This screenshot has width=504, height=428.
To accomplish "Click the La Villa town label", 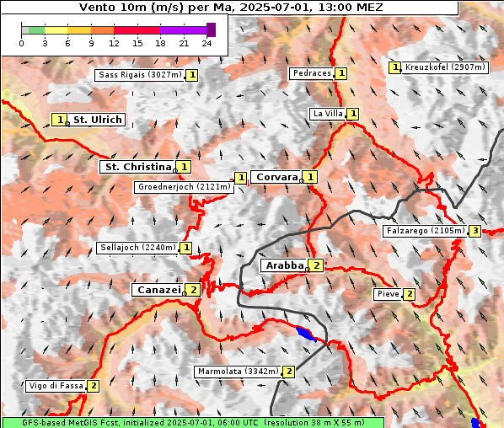I will (x=328, y=114).
